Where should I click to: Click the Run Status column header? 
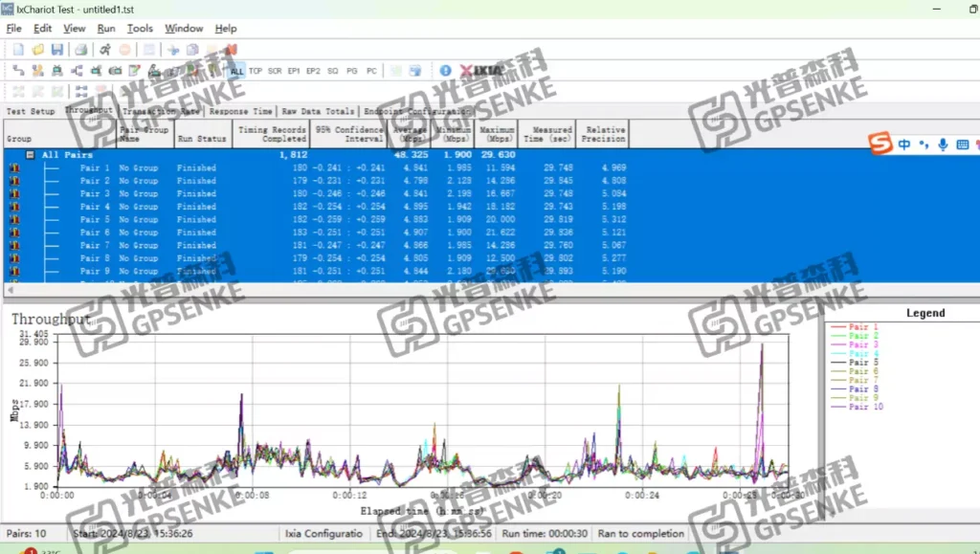click(203, 134)
